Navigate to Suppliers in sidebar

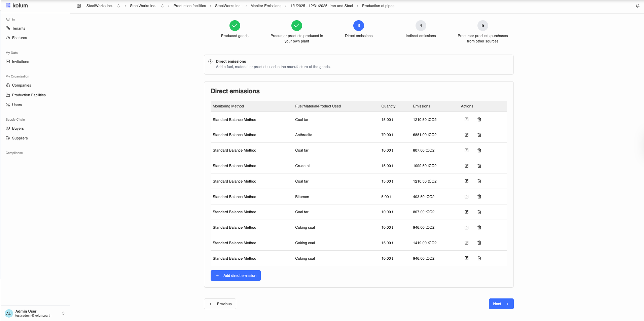20,138
